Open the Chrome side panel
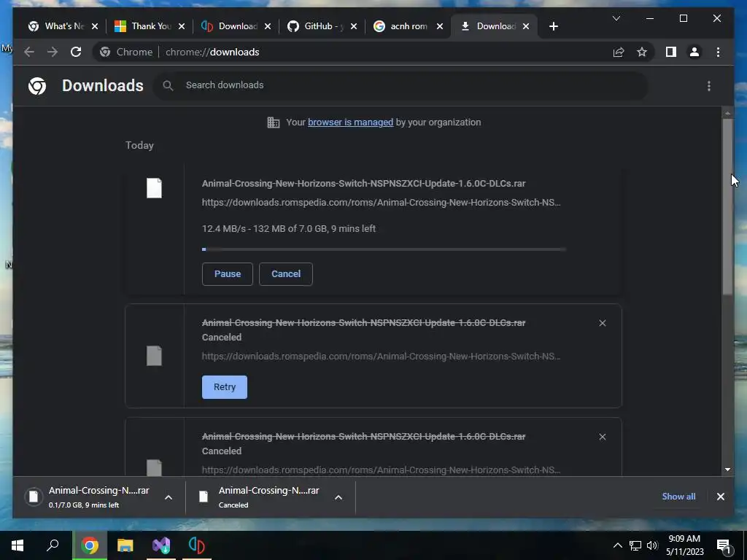 (x=671, y=52)
